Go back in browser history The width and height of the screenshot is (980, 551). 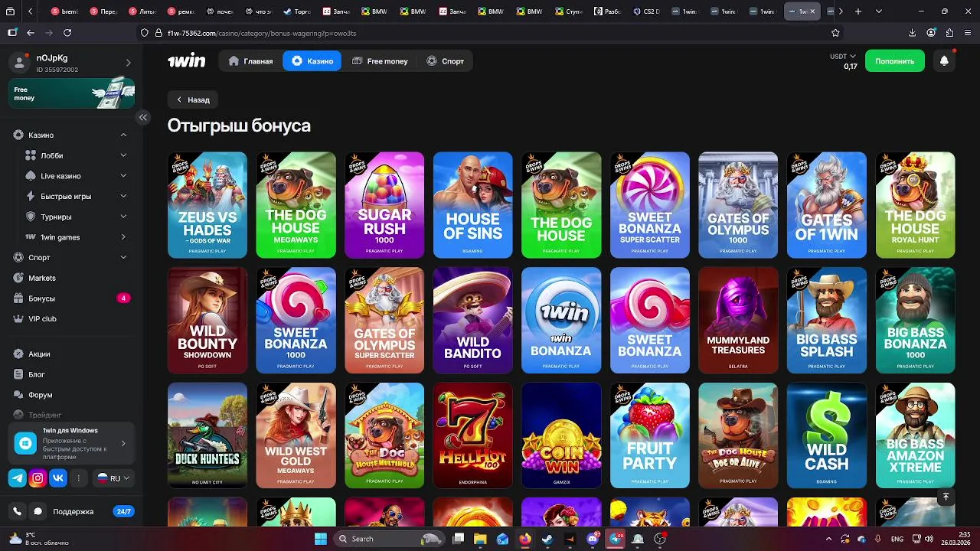[31, 33]
